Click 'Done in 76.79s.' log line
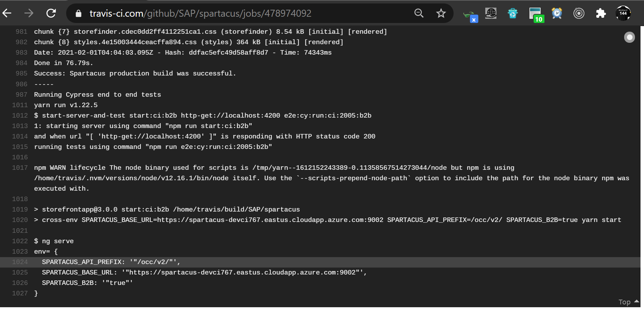The width and height of the screenshot is (644, 310). pyautogui.click(x=63, y=63)
